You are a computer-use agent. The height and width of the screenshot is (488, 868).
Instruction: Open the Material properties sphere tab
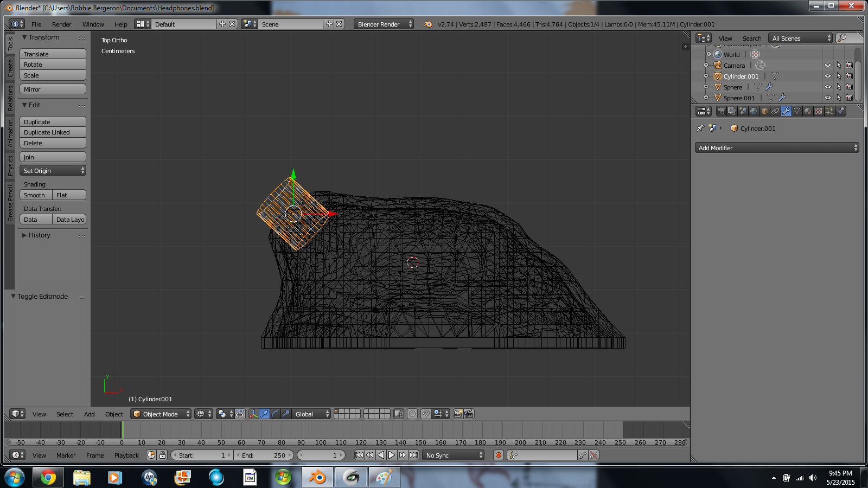pyautogui.click(x=808, y=111)
